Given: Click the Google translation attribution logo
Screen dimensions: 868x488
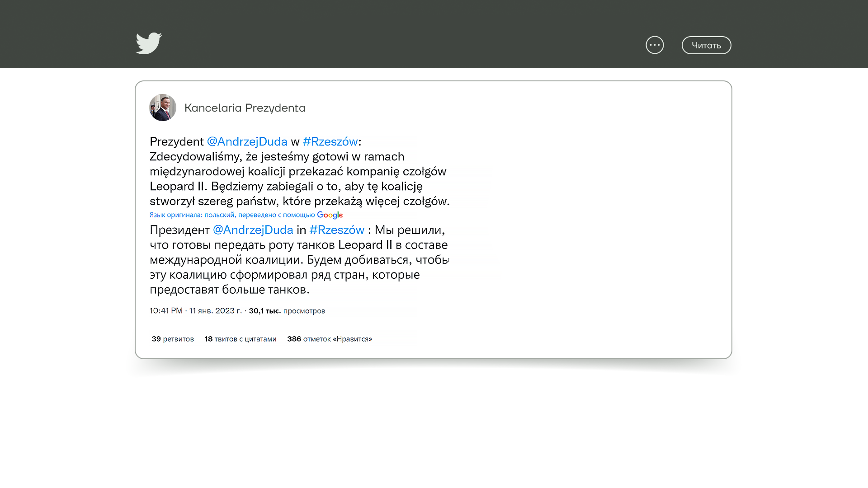Looking at the screenshot, I should click(x=330, y=215).
